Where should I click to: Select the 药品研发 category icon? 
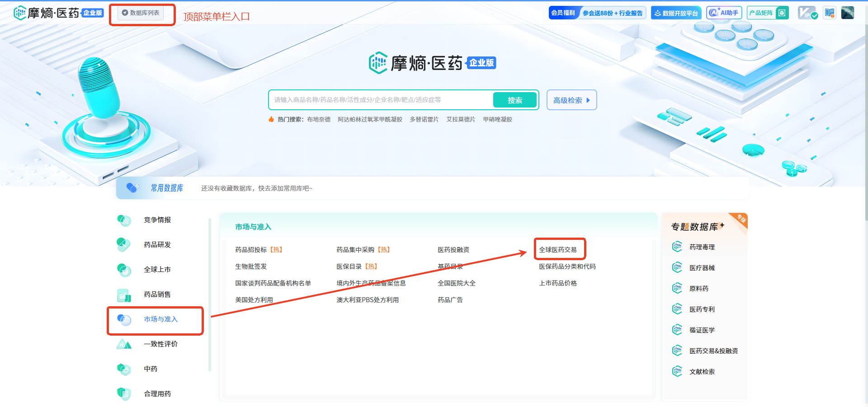(x=124, y=244)
